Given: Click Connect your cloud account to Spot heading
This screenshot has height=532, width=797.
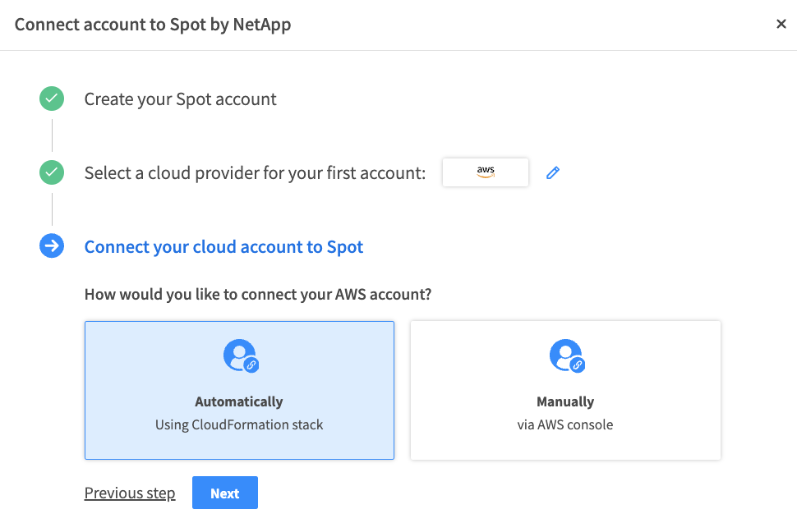Looking at the screenshot, I should click(223, 247).
